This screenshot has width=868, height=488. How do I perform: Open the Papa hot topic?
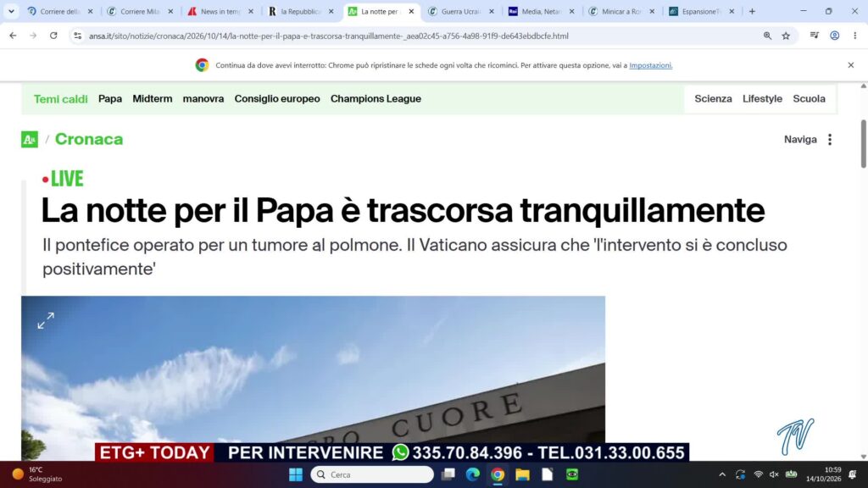pos(110,98)
